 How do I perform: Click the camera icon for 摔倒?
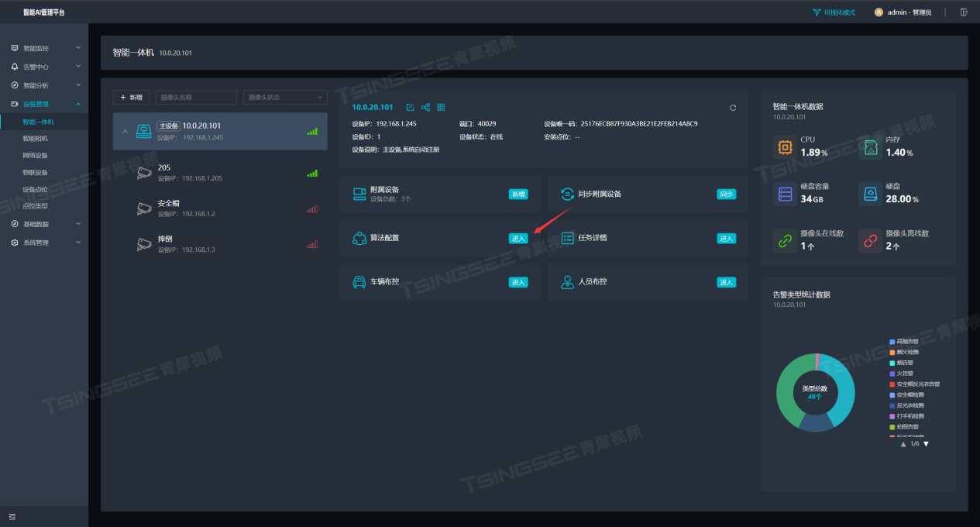144,244
